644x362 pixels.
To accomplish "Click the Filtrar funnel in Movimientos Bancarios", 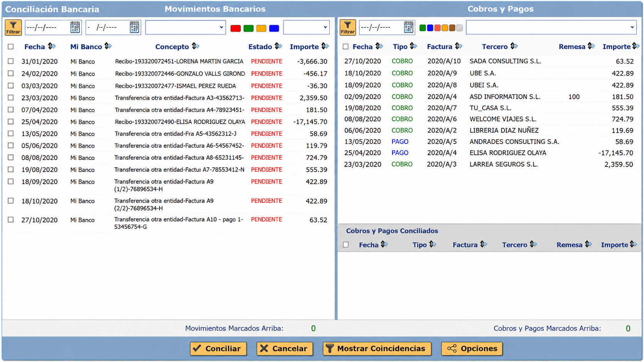I will (13, 28).
